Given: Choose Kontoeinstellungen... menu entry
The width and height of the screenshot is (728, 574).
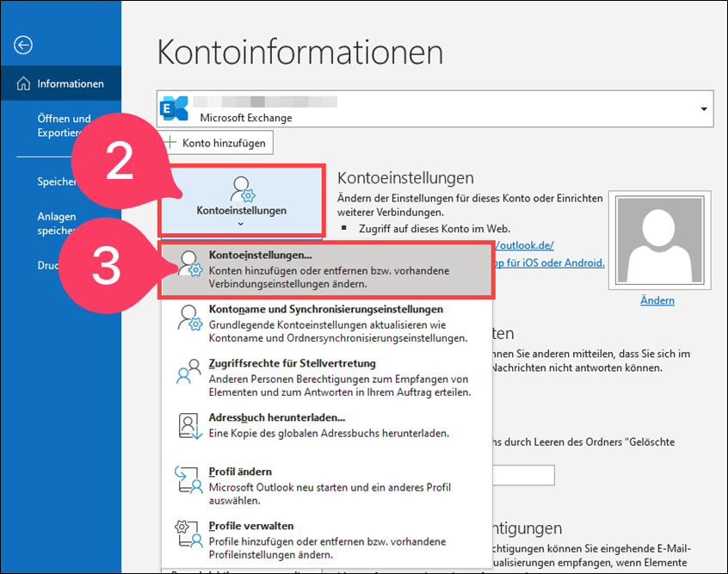Looking at the screenshot, I should (x=327, y=269).
